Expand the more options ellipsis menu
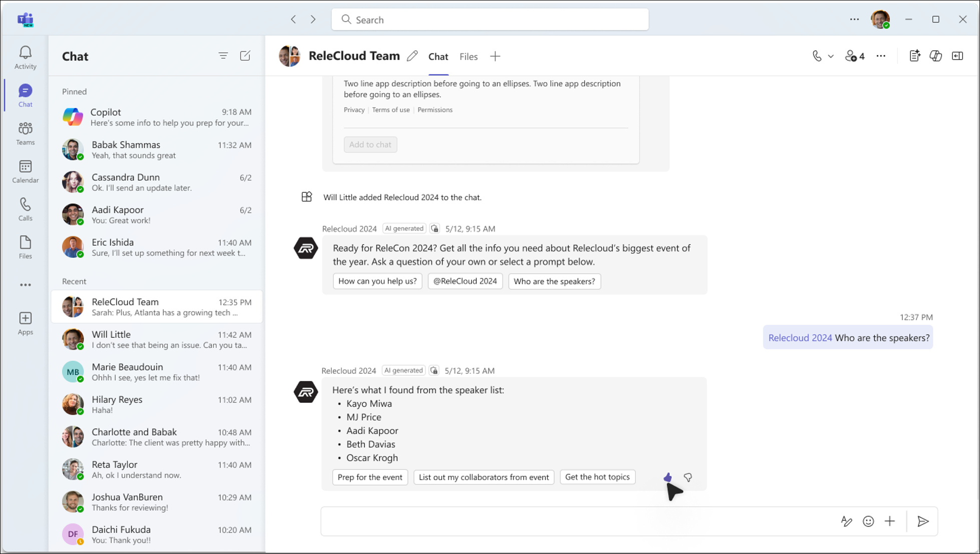The width and height of the screenshot is (980, 554). (880, 56)
